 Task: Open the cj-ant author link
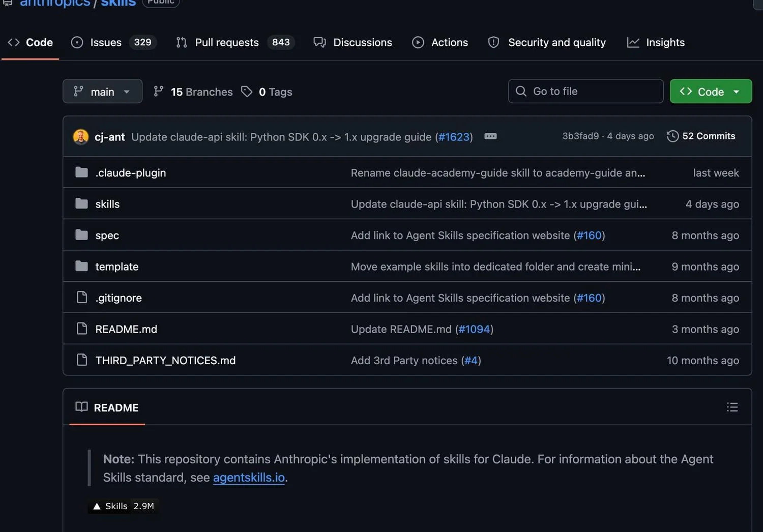(x=109, y=137)
